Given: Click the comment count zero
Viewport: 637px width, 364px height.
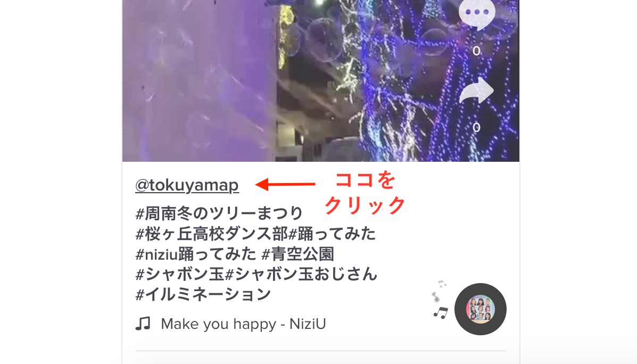Looking at the screenshot, I should 476,51.
